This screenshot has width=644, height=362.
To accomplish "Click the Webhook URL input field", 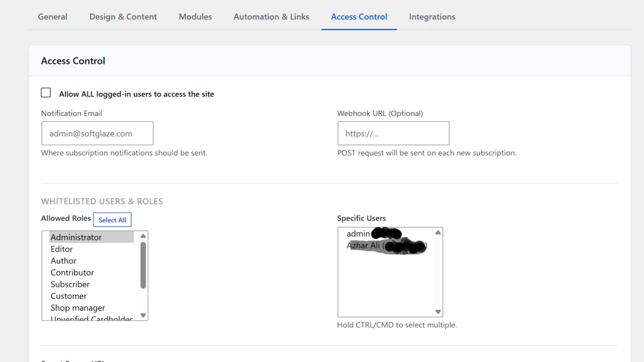I will pyautogui.click(x=393, y=133).
